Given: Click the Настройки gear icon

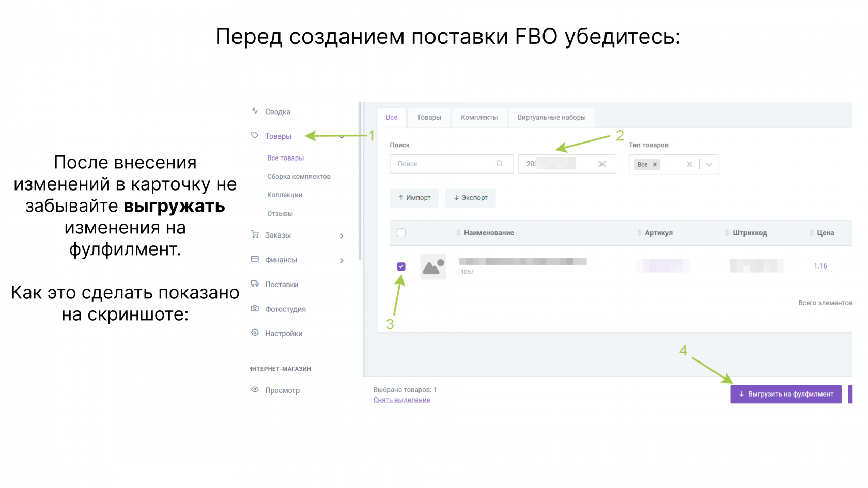Looking at the screenshot, I should 255,333.
